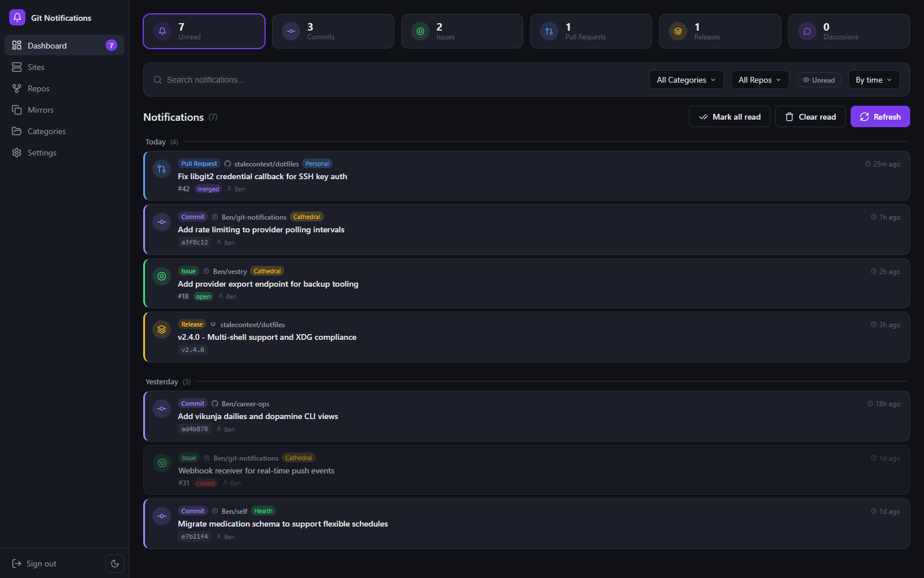This screenshot has width=924, height=578.
Task: Focus the Search notifications field
Action: coord(398,80)
